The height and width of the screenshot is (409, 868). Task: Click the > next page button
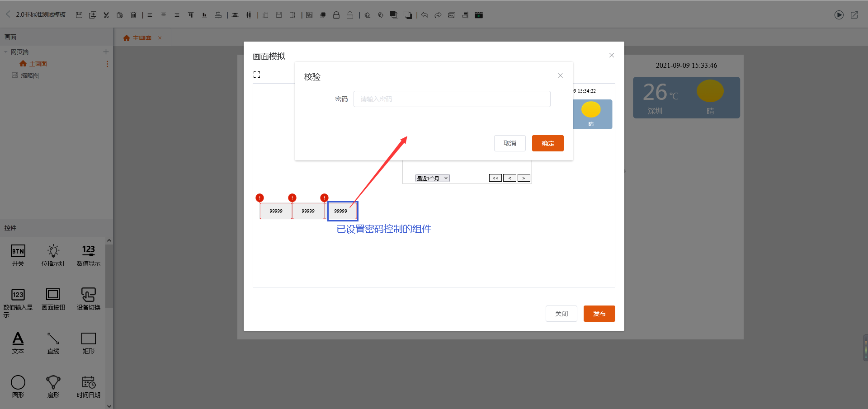tap(524, 178)
